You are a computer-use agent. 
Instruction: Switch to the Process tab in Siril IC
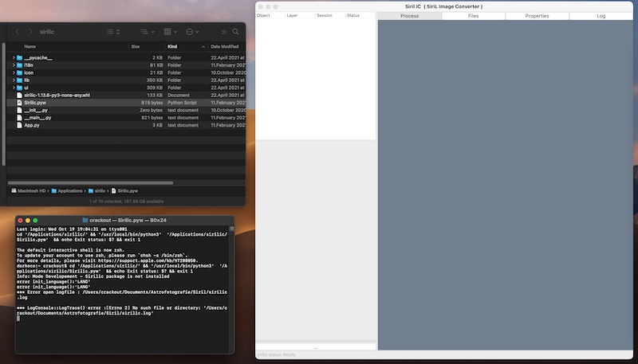click(x=409, y=16)
